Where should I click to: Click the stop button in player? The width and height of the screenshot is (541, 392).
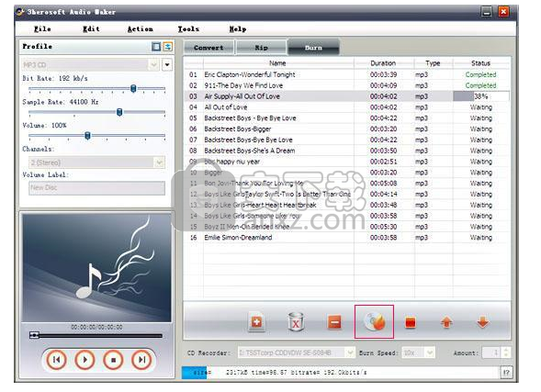(x=113, y=360)
